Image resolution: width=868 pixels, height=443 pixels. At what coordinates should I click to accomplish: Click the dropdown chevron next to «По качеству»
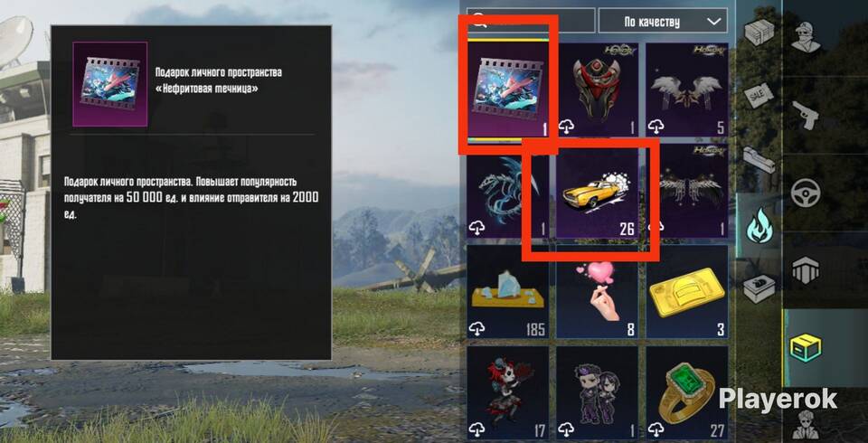tap(714, 22)
